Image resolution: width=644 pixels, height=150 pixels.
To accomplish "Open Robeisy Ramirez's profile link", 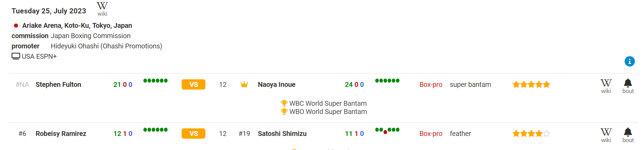I will (x=61, y=134).
